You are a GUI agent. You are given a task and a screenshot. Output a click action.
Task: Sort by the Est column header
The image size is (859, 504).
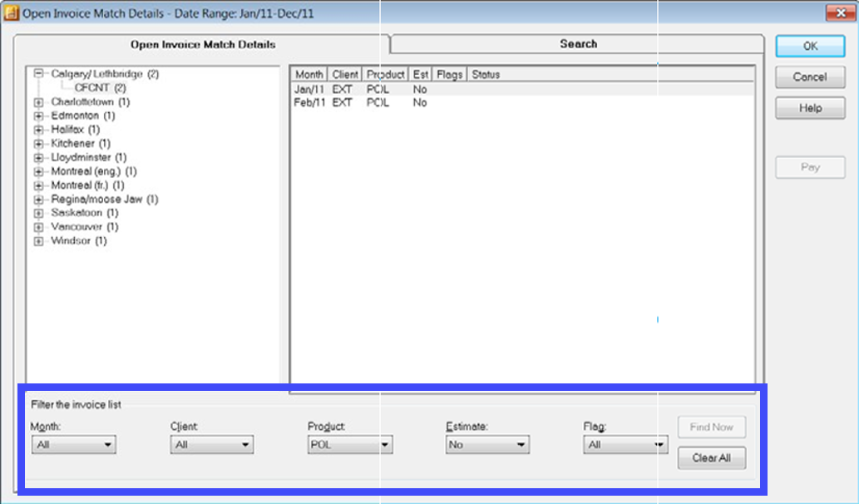point(420,75)
